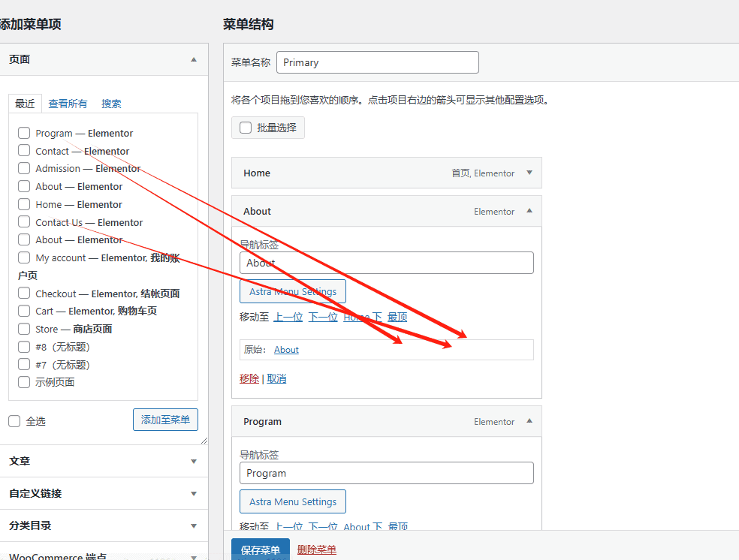Open Astra Menu Settings under About
Viewport: 739px width, 560px height.
click(293, 291)
